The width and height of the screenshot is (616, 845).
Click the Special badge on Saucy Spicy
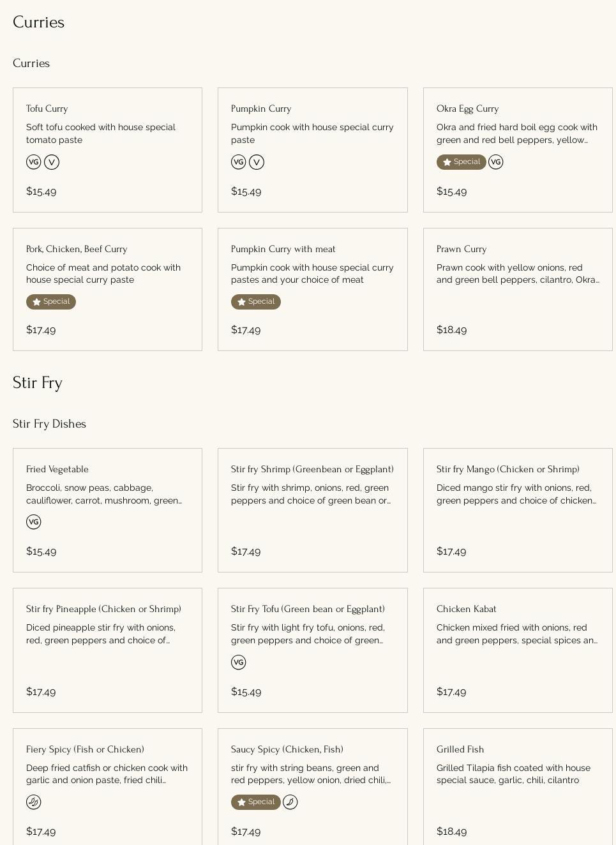point(256,802)
